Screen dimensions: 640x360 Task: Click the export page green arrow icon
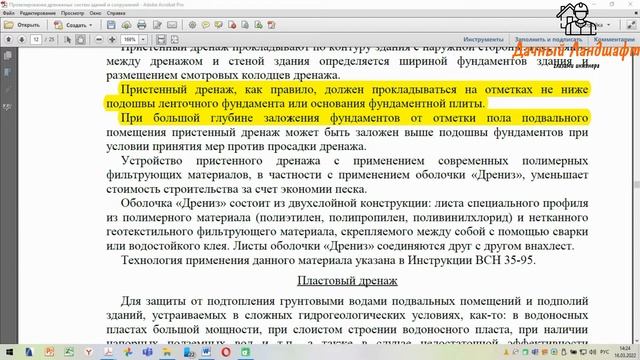tap(258, 25)
